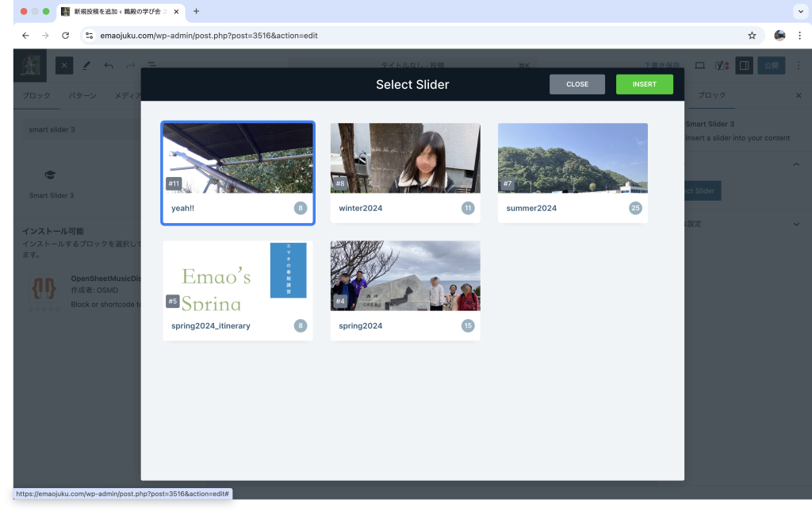Click the #8 ID tag on winter2024
812x515 pixels.
340,183
